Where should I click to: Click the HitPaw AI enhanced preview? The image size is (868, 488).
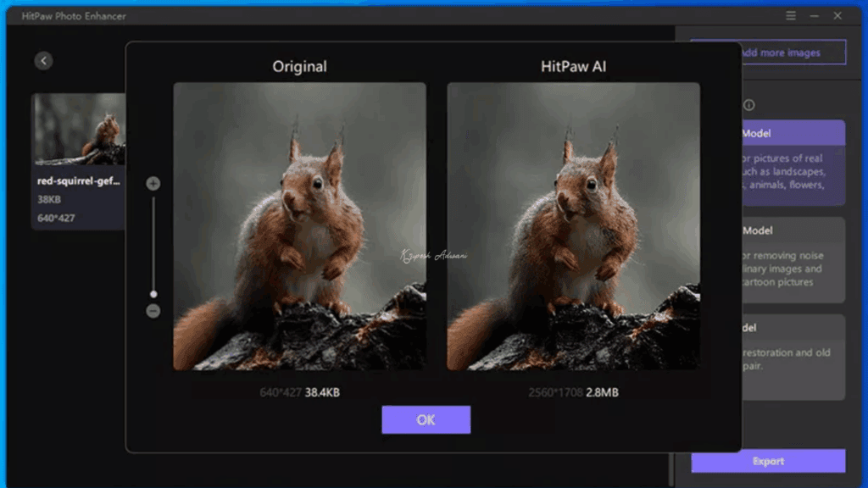572,227
